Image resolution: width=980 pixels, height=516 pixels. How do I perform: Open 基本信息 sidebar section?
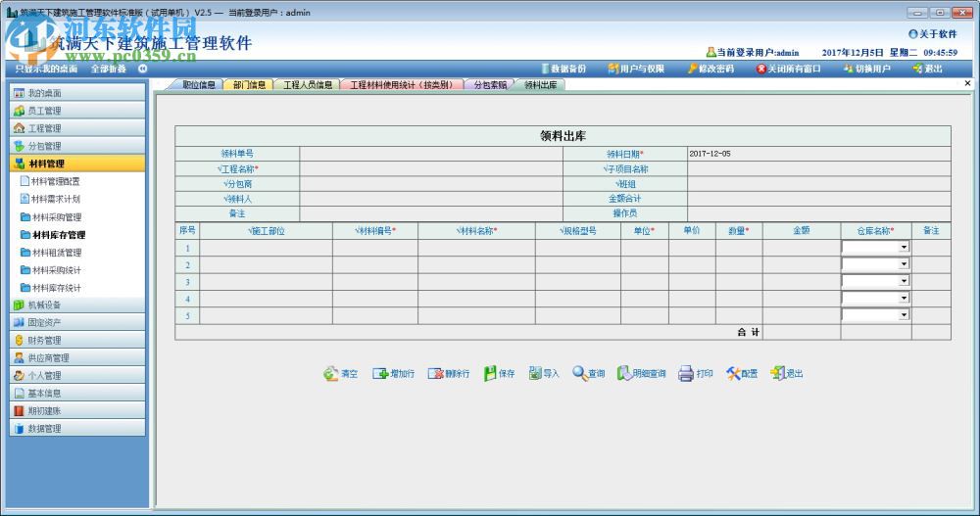[x=77, y=393]
